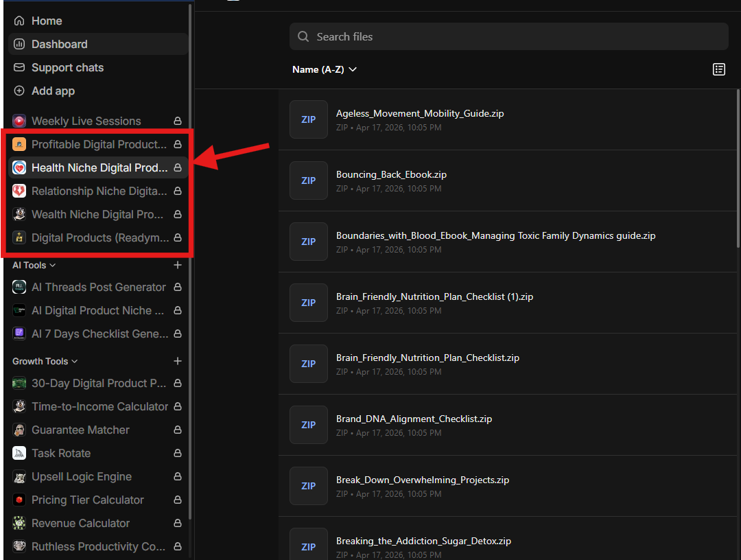Open Brand_DNA_Alignment_Checklist.zip file
The height and width of the screenshot is (560, 741).
(x=507, y=425)
